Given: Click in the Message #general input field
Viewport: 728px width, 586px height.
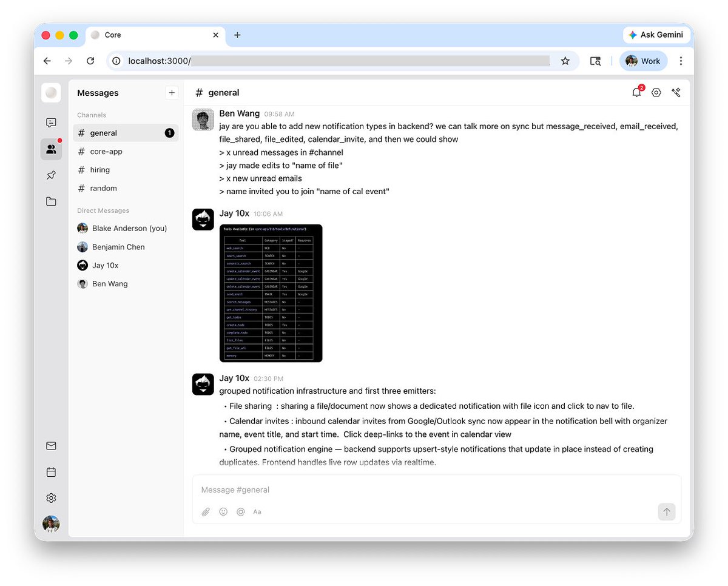Looking at the screenshot, I should pos(437,490).
